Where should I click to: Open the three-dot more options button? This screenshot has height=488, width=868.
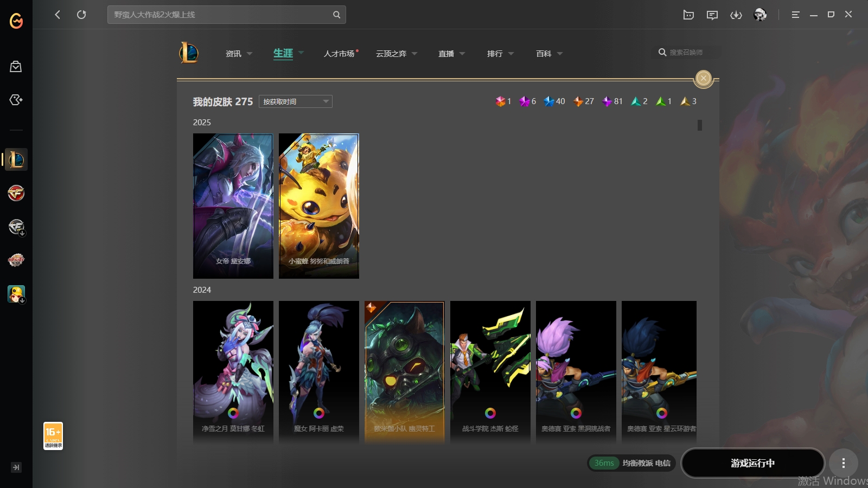tap(843, 463)
